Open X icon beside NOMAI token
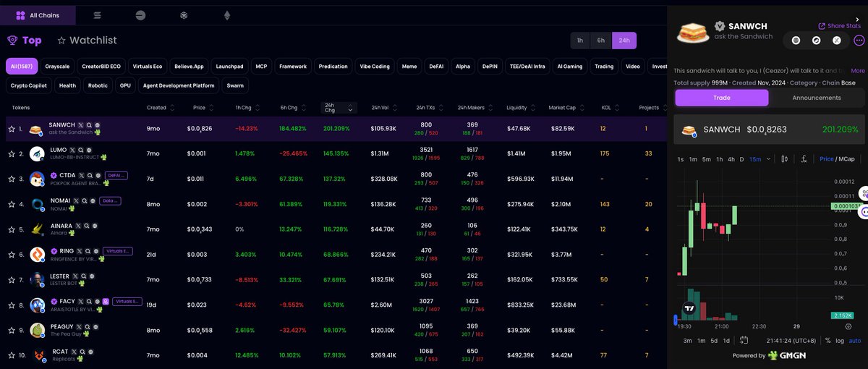The image size is (868, 369). click(77, 200)
